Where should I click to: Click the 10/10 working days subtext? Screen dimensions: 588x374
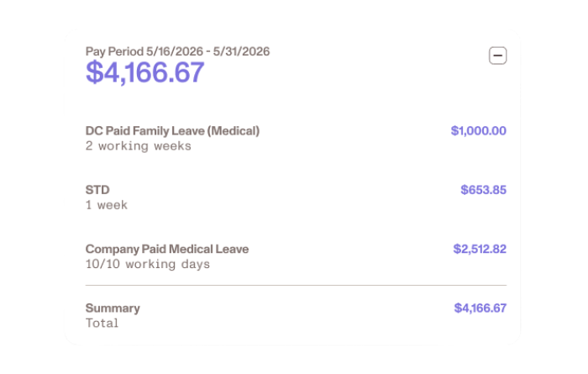pos(147,264)
